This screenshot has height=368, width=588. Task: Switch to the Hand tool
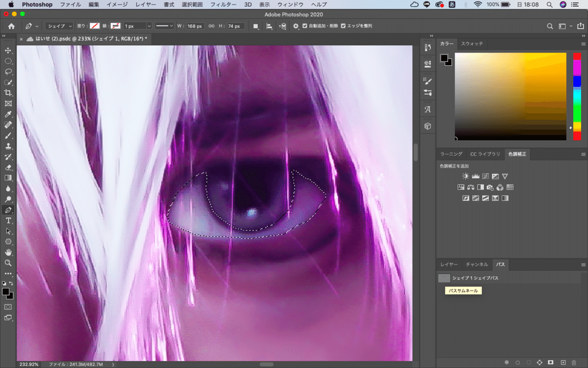click(8, 252)
